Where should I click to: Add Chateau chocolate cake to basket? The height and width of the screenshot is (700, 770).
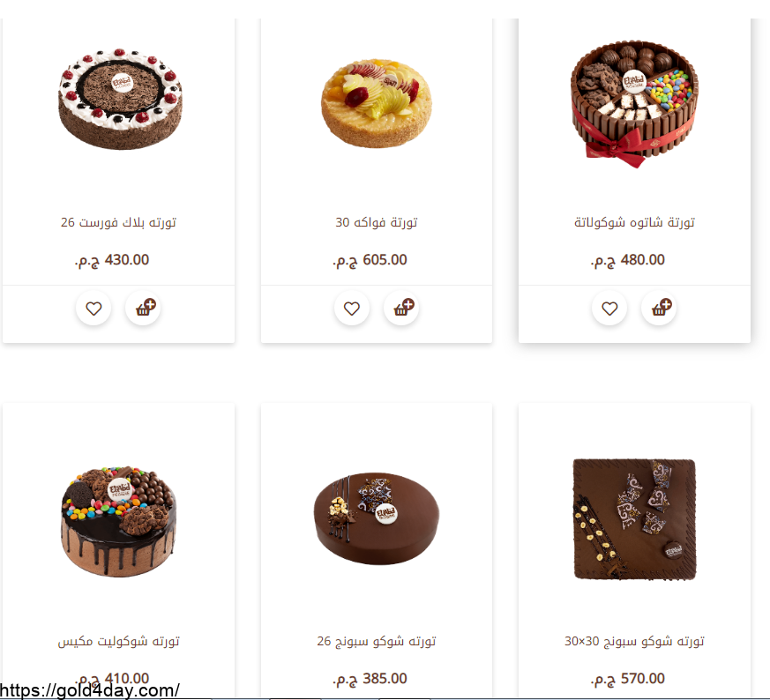tap(659, 309)
